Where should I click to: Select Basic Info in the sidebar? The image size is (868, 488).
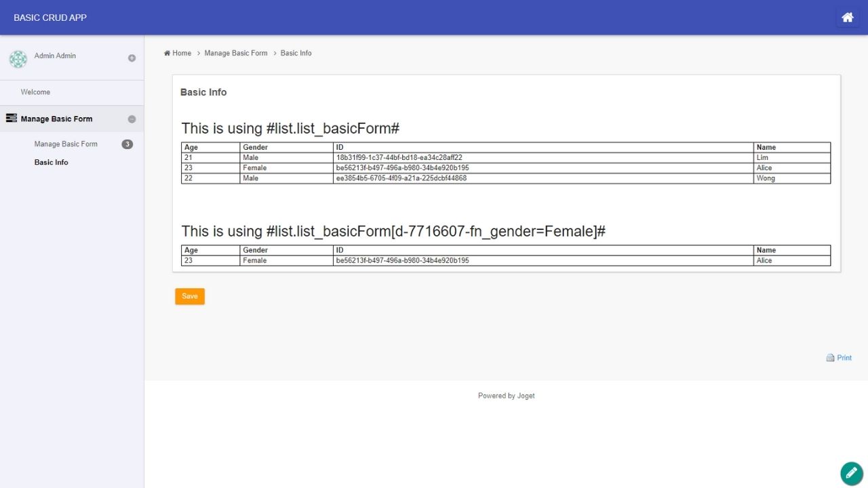52,163
